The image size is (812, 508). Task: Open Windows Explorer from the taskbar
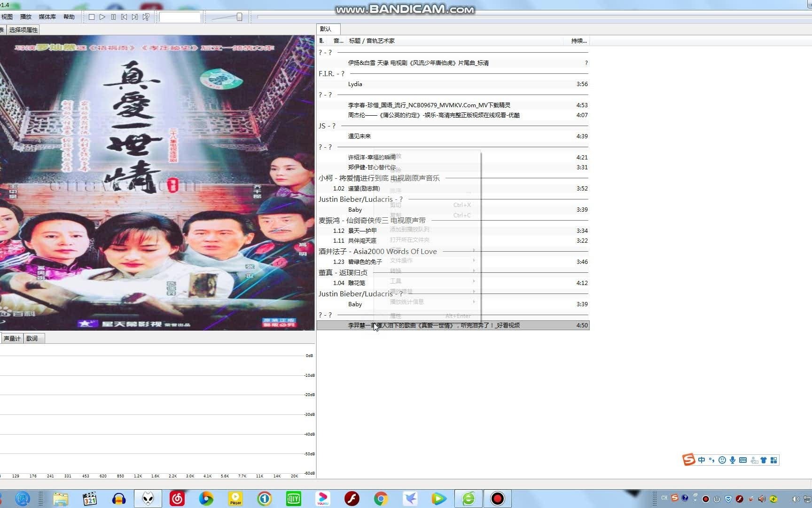click(x=61, y=499)
